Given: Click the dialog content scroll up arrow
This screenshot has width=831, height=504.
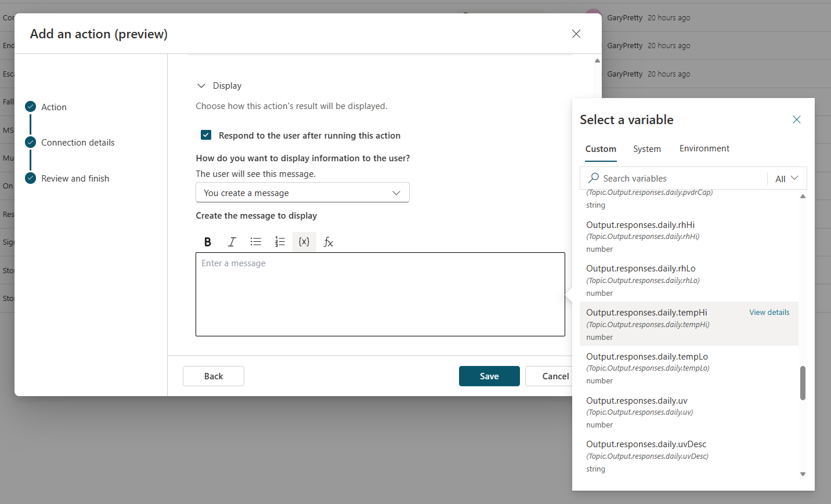Looking at the screenshot, I should [x=597, y=60].
